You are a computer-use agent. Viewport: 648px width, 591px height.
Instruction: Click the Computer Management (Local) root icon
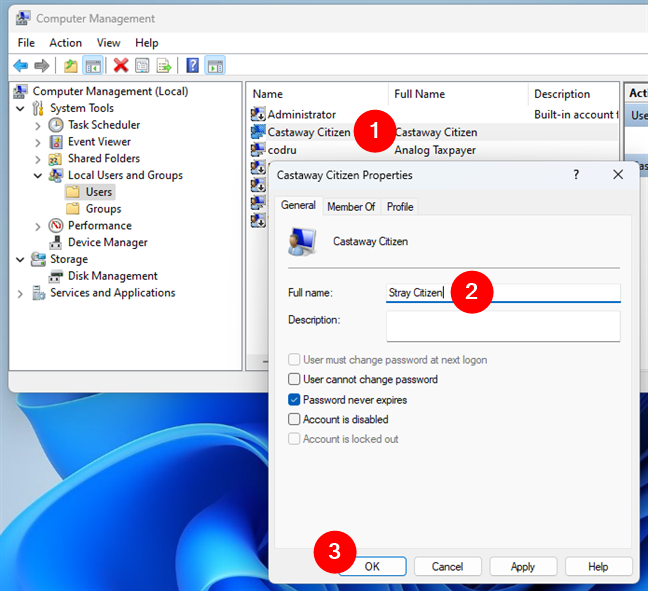click(21, 91)
